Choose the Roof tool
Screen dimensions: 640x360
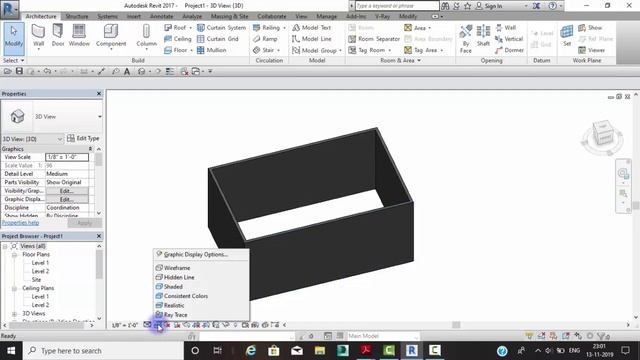[x=178, y=27]
